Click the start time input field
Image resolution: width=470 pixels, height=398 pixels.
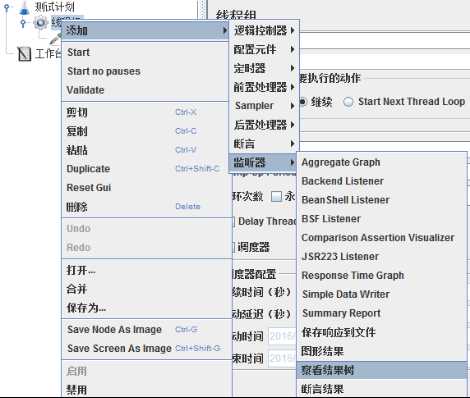[x=282, y=336]
